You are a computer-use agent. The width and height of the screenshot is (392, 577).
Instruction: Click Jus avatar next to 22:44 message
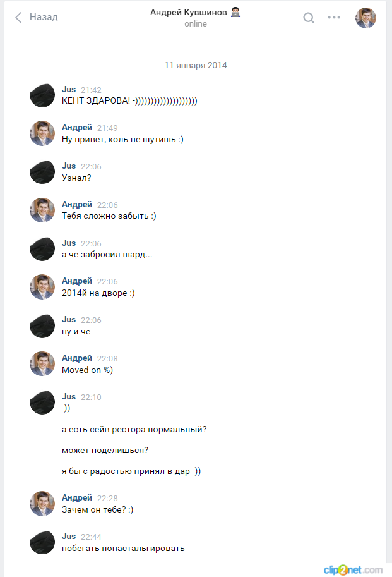point(42,542)
